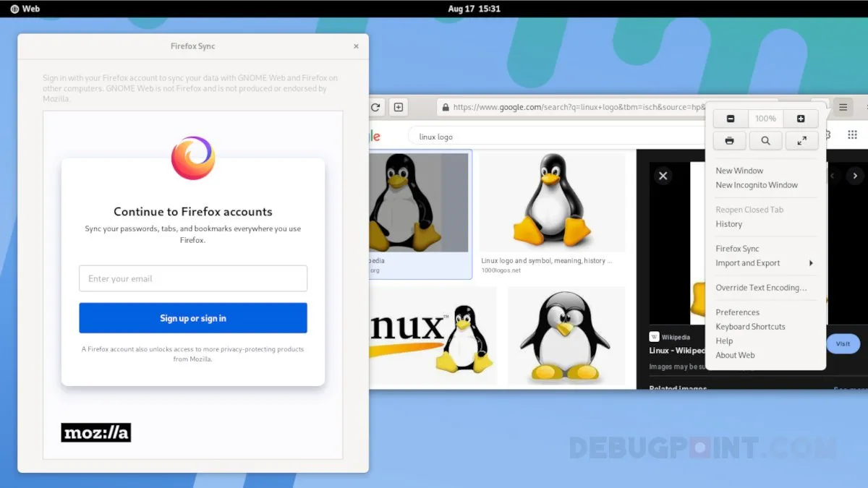The height and width of the screenshot is (488, 868).
Task: Click the zoom in plus button
Action: 801,119
